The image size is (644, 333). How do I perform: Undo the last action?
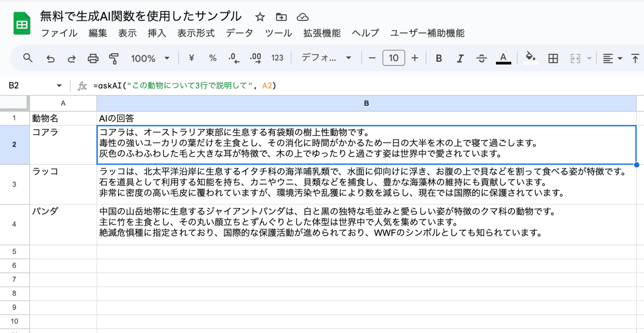[51, 58]
